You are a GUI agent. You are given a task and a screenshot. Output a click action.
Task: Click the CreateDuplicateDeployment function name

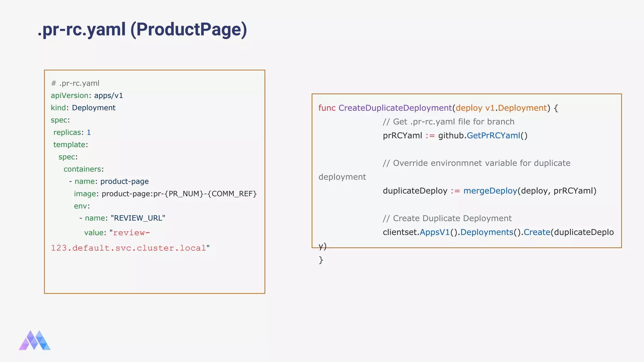pos(395,108)
